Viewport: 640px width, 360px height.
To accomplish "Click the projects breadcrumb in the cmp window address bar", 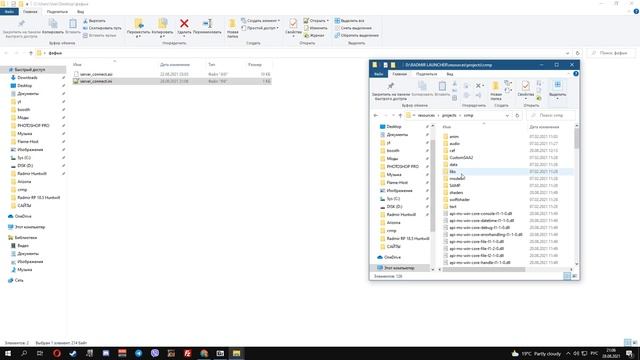I will (449, 116).
